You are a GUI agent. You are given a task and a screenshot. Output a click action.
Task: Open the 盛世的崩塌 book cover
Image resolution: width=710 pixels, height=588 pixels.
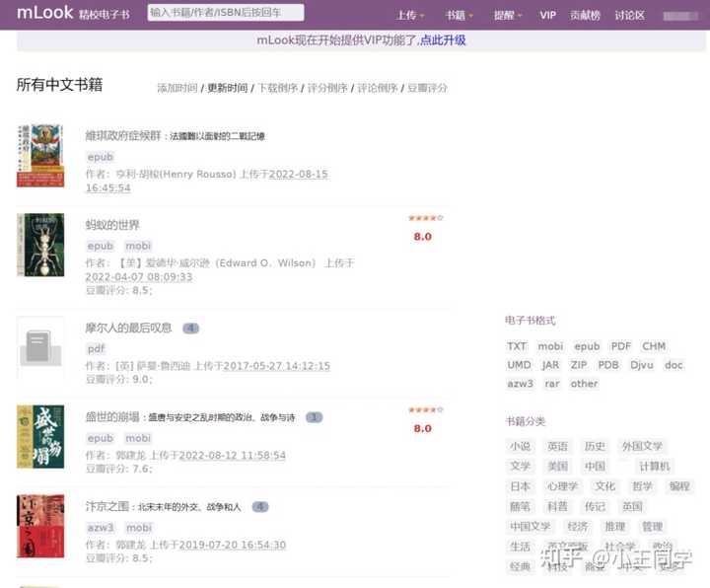coord(40,435)
